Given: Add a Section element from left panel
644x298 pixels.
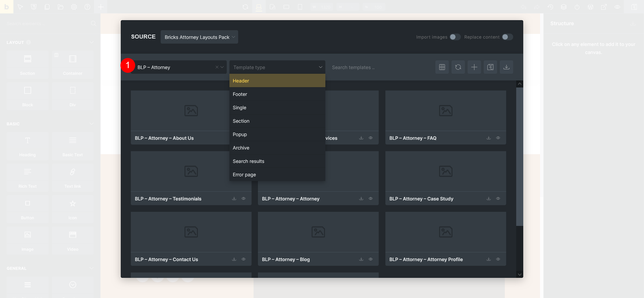Looking at the screenshot, I should click(x=27, y=64).
